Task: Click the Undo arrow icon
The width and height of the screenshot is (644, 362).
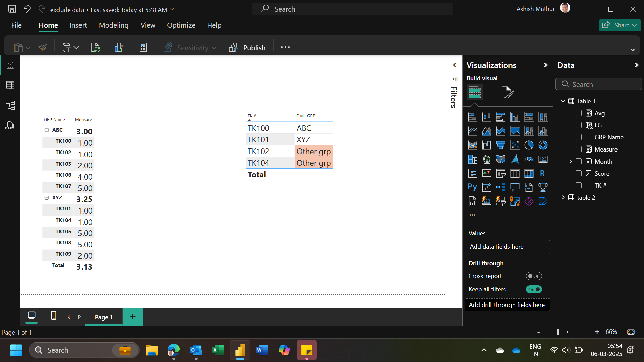Action: [27, 9]
